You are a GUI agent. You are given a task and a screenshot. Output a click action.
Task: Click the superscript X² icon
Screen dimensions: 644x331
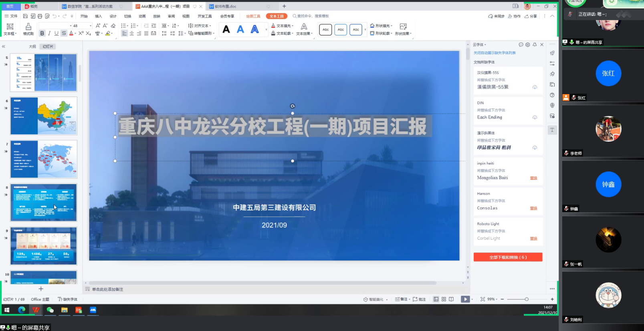pyautogui.click(x=81, y=33)
